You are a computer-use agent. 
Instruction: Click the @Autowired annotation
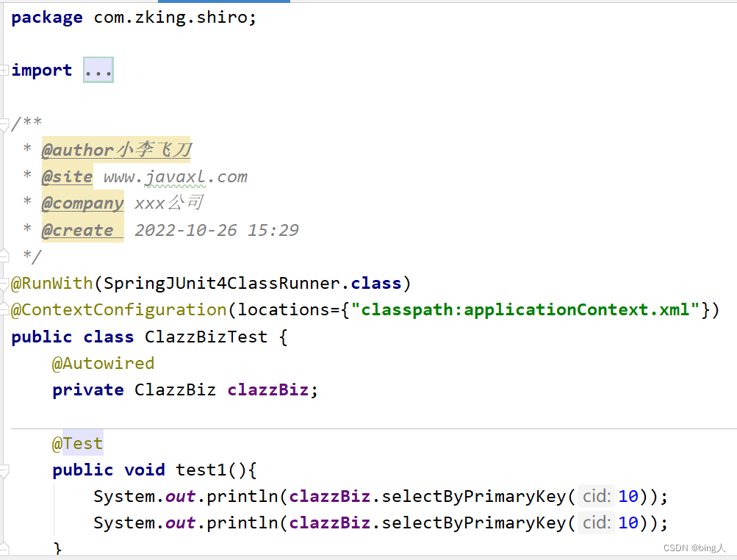(103, 363)
